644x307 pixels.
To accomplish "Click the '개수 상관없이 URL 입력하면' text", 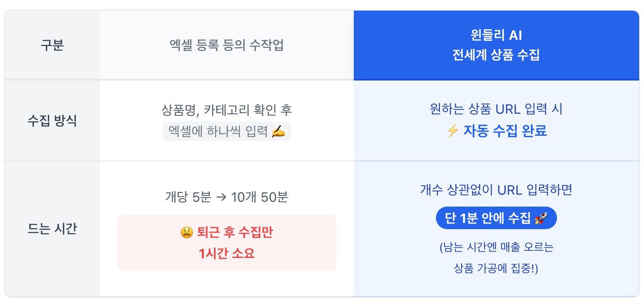I will click(x=496, y=190).
